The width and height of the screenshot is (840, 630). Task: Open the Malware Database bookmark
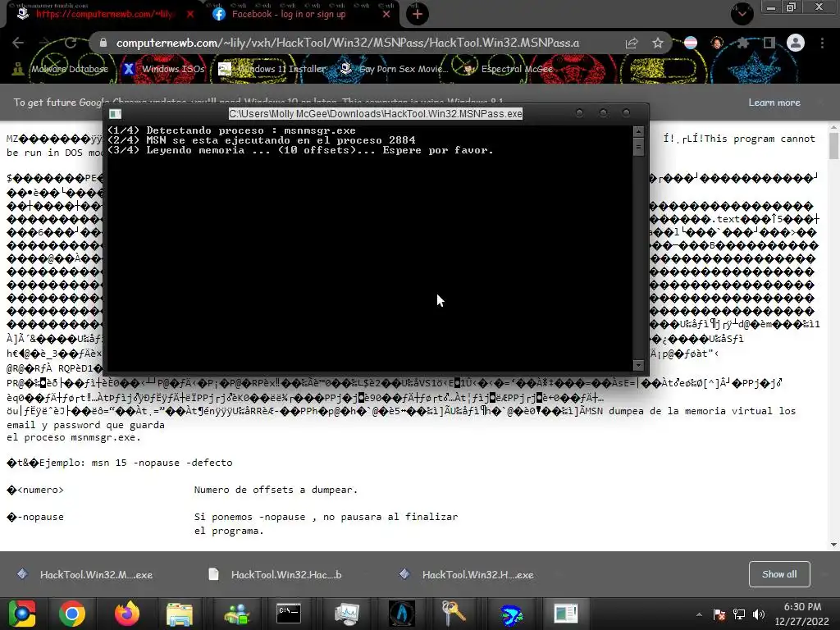click(x=61, y=69)
